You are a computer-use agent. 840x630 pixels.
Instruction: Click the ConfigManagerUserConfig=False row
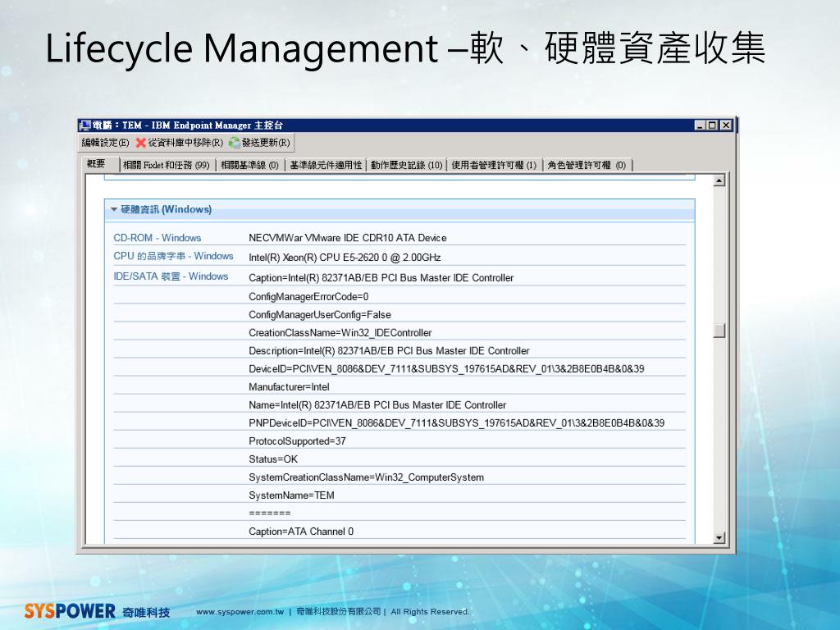click(x=320, y=315)
